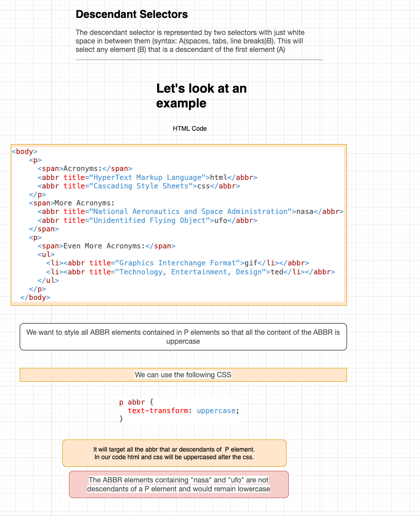Select the orange note about abbr descendants
Viewport: 420px width, 516px height.
pos(174,453)
